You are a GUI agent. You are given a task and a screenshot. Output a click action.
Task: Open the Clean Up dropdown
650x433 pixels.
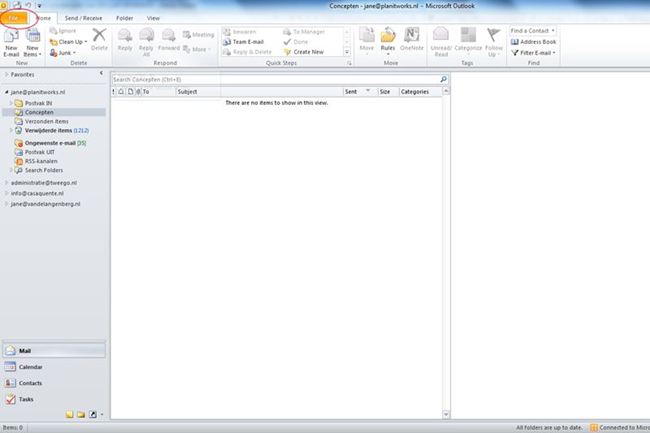coord(68,42)
